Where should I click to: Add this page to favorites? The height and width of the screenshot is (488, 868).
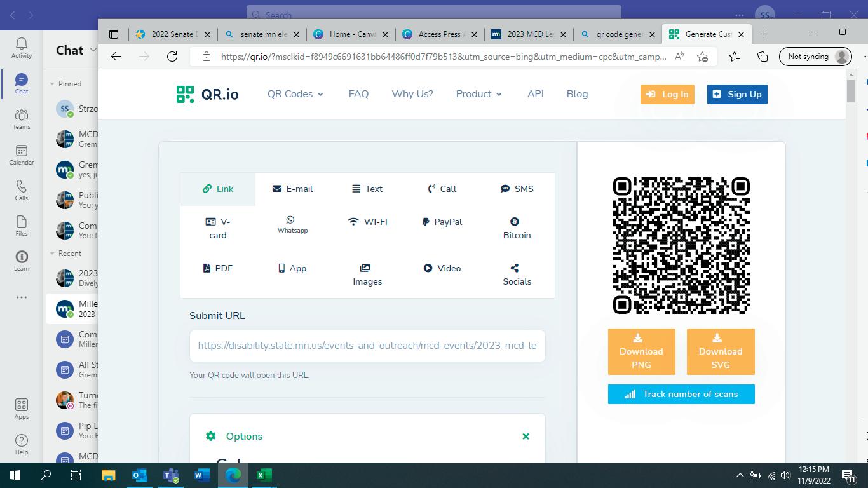[702, 57]
